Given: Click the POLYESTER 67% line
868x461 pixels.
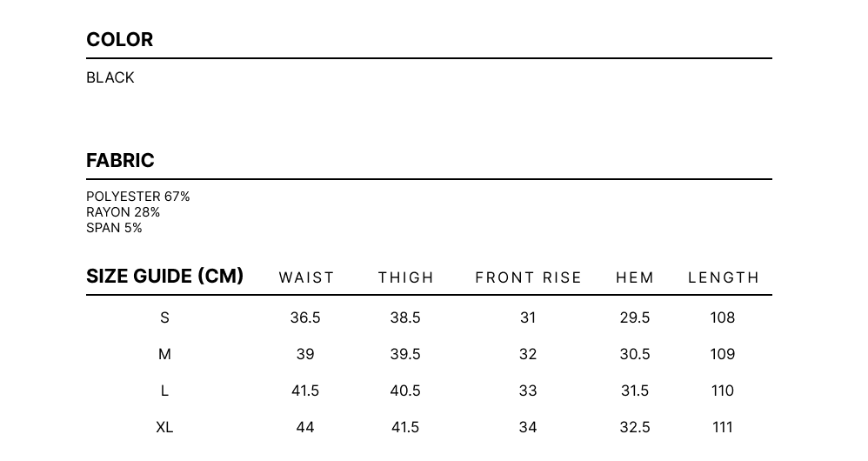Looking at the screenshot, I should pyautogui.click(x=137, y=197).
